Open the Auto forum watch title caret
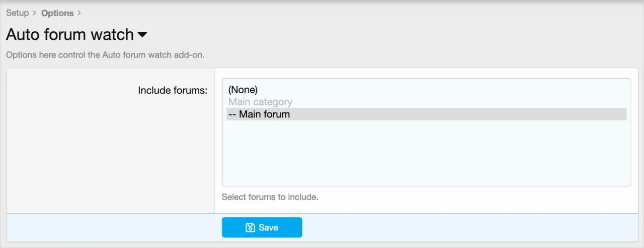Image resolution: width=644 pixels, height=248 pixels. click(142, 35)
